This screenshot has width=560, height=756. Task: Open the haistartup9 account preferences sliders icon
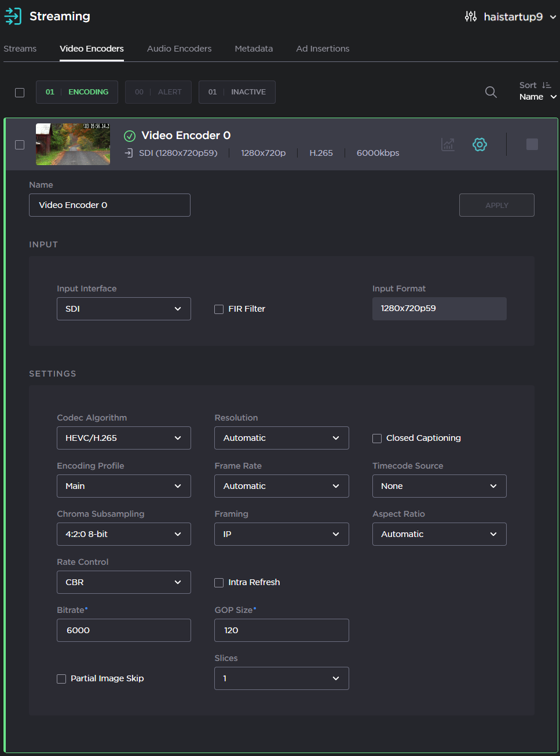tap(471, 16)
